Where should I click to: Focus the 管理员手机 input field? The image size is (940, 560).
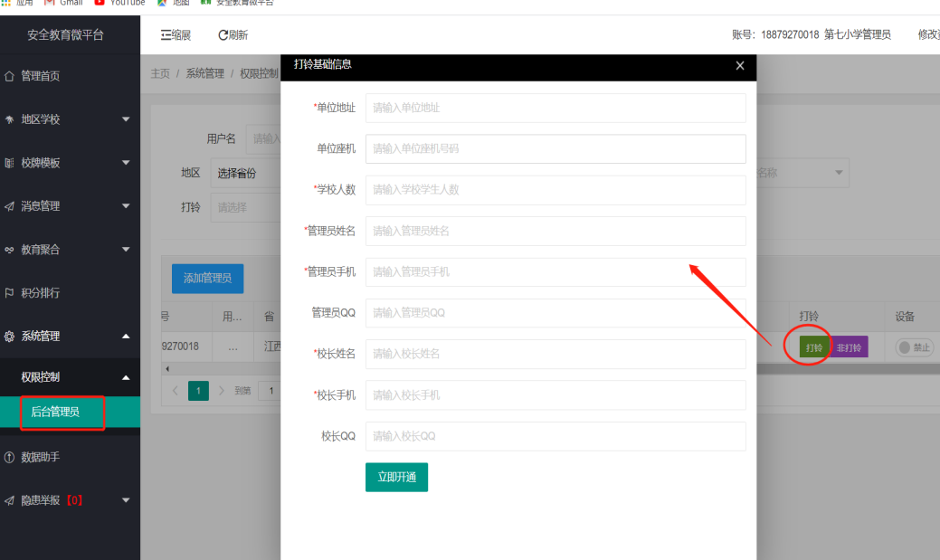point(555,272)
